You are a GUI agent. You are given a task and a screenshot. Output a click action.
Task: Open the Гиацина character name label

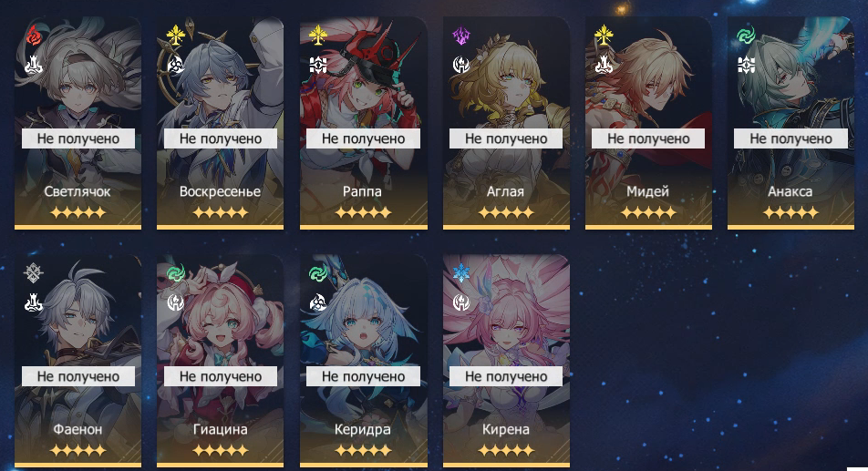click(221, 429)
